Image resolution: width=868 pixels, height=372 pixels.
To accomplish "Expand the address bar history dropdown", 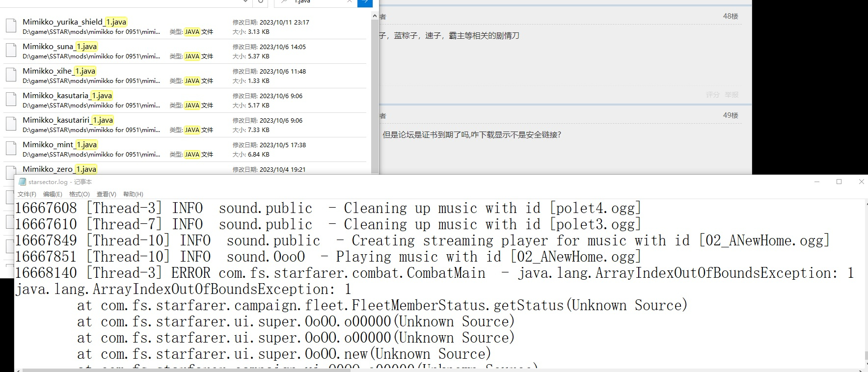I will tap(245, 2).
